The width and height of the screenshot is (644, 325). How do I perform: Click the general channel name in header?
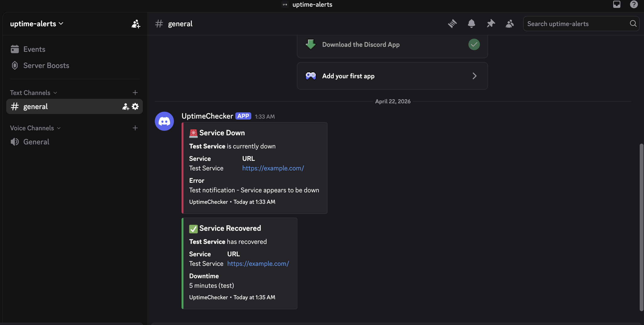coord(180,24)
